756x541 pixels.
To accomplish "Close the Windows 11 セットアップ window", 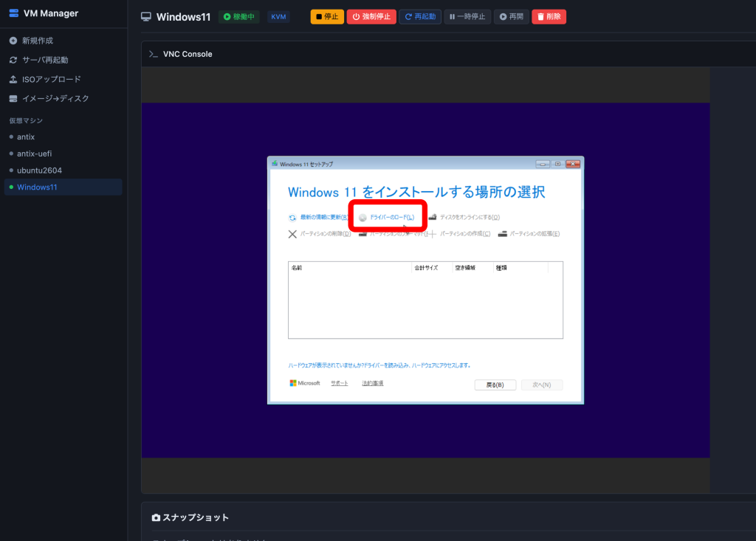I will (573, 164).
